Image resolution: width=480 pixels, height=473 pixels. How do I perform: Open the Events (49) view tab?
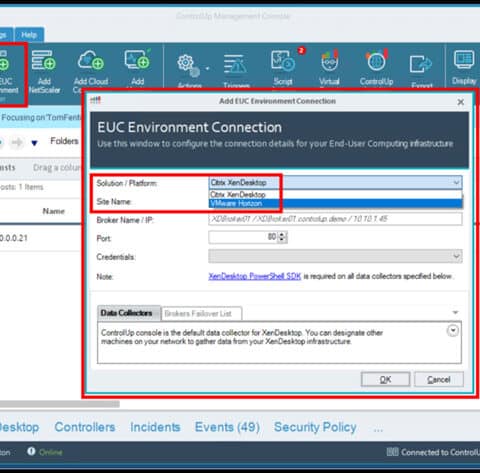(227, 427)
